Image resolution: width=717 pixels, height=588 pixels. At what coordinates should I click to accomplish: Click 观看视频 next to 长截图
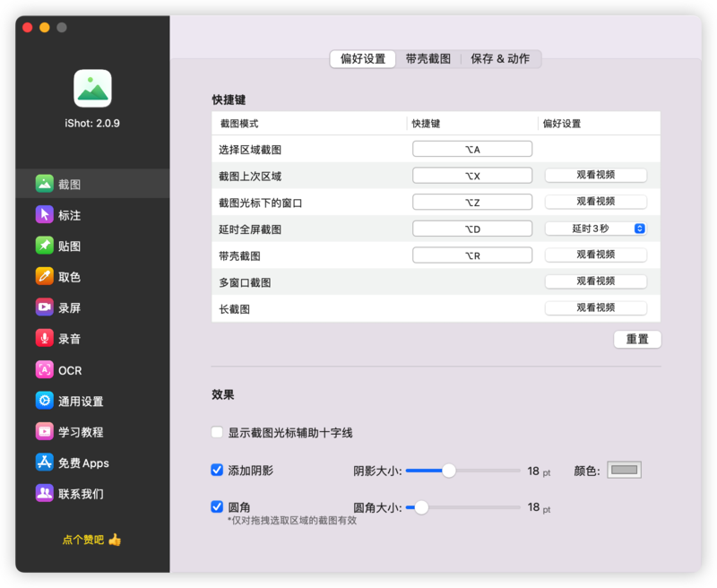coord(596,307)
